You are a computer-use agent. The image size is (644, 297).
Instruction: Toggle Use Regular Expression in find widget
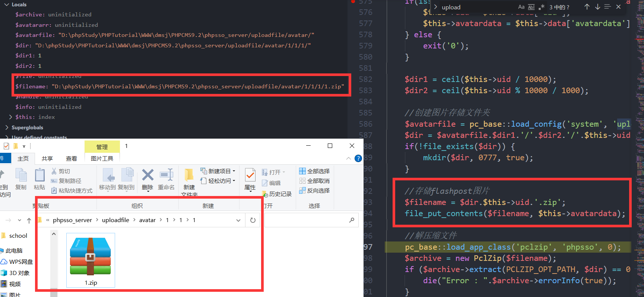(541, 7)
